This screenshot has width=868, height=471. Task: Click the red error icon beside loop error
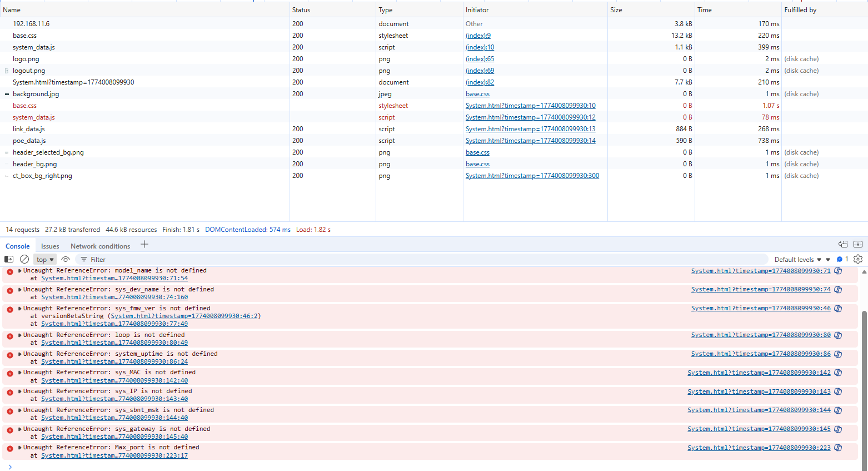[x=10, y=336]
